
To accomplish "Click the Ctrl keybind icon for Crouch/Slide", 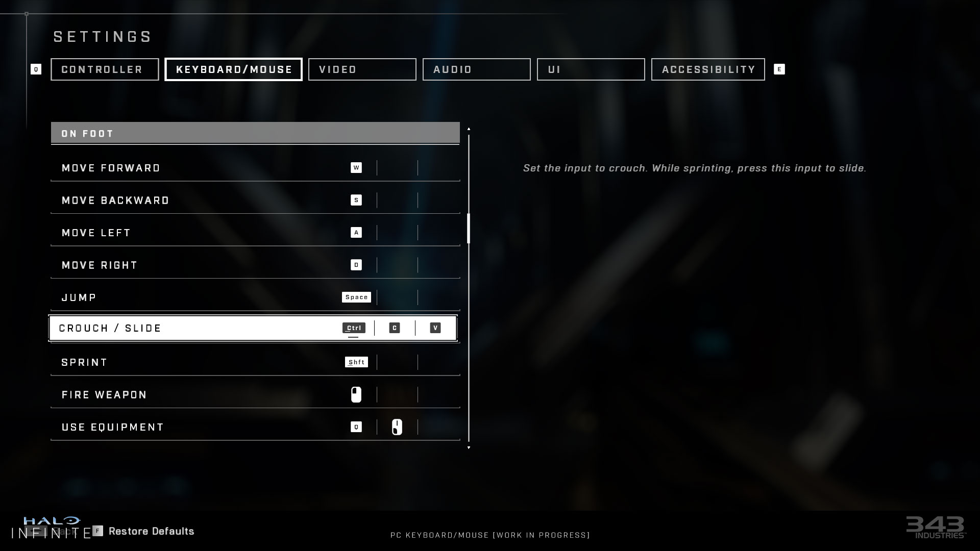I will tap(353, 328).
